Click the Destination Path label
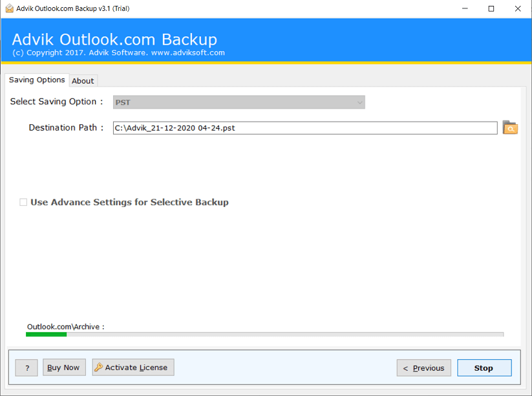 [66, 127]
